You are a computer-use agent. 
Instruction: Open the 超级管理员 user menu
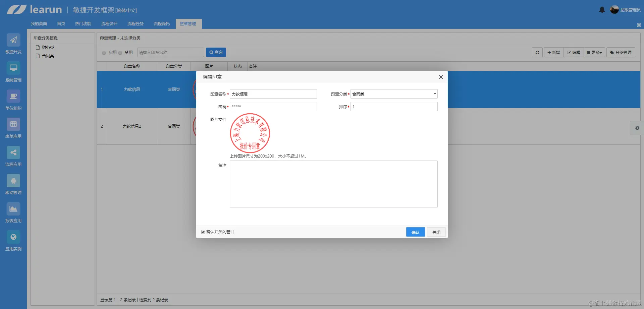pyautogui.click(x=626, y=10)
